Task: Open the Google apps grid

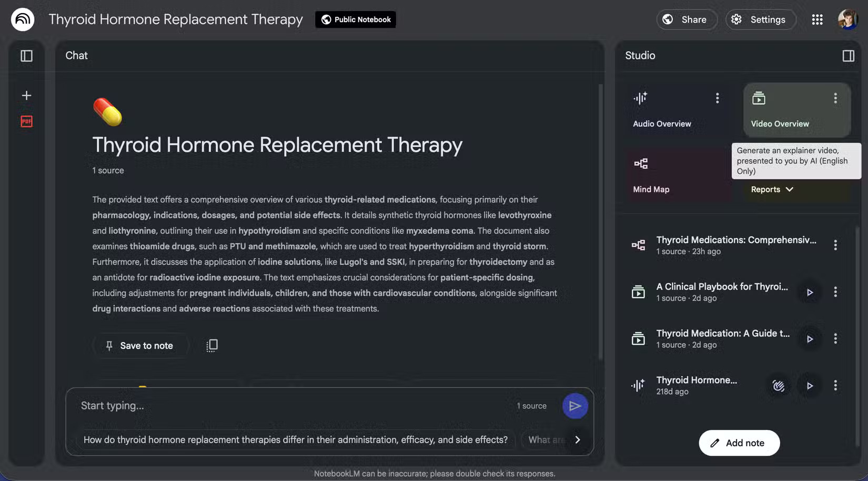Action: (817, 19)
